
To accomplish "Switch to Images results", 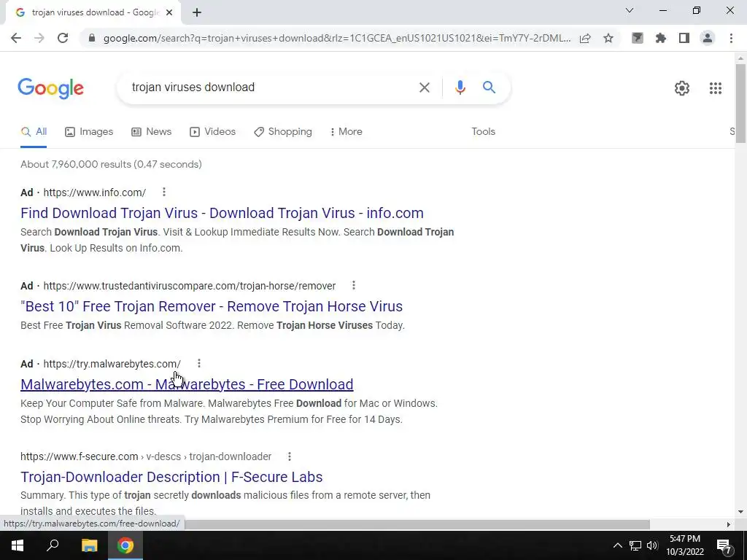I will [x=89, y=132].
